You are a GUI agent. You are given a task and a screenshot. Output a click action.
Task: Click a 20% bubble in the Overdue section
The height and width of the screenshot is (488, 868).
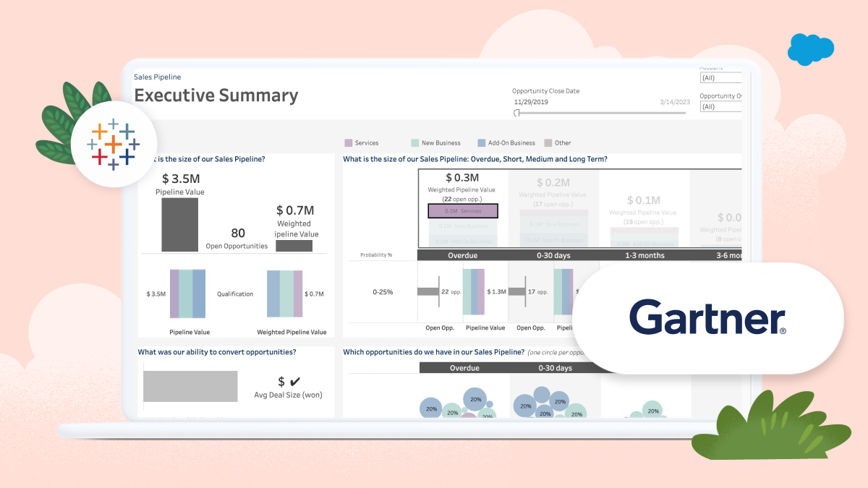point(475,399)
